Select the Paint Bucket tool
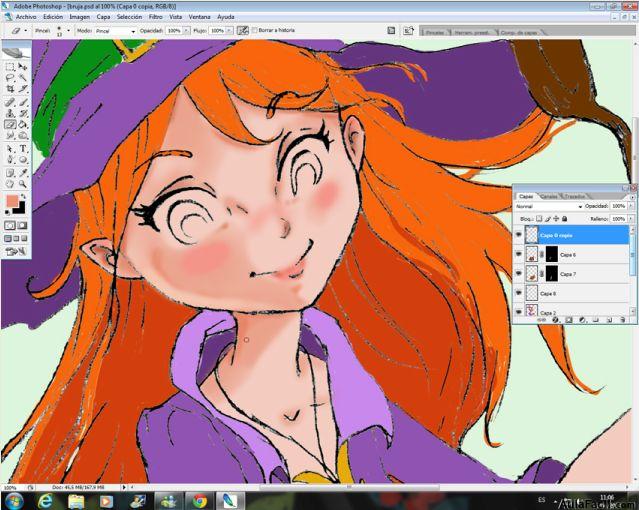The height and width of the screenshot is (510, 639). [x=23, y=125]
